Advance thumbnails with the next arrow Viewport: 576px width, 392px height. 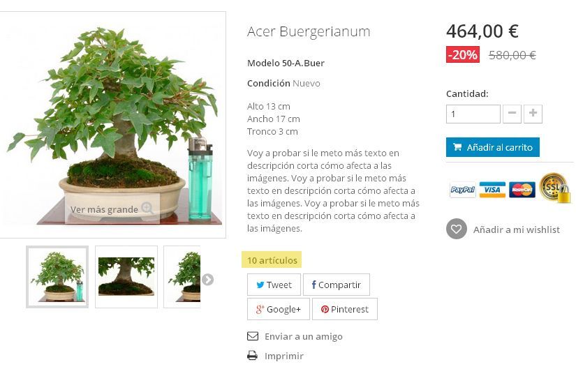(x=207, y=280)
